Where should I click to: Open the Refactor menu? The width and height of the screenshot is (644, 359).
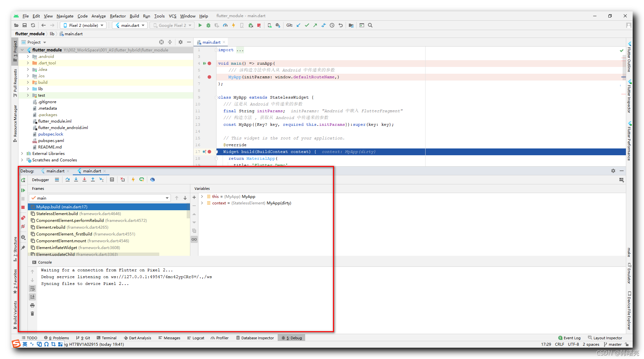pyautogui.click(x=117, y=16)
